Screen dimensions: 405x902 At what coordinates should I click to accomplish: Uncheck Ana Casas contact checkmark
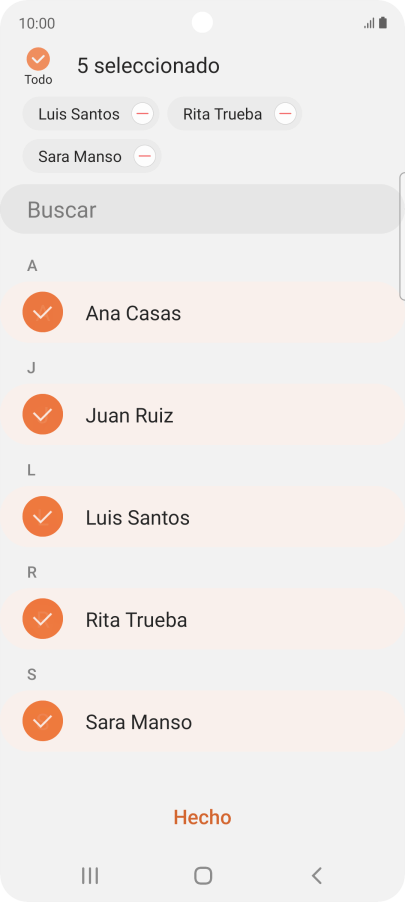click(x=43, y=312)
